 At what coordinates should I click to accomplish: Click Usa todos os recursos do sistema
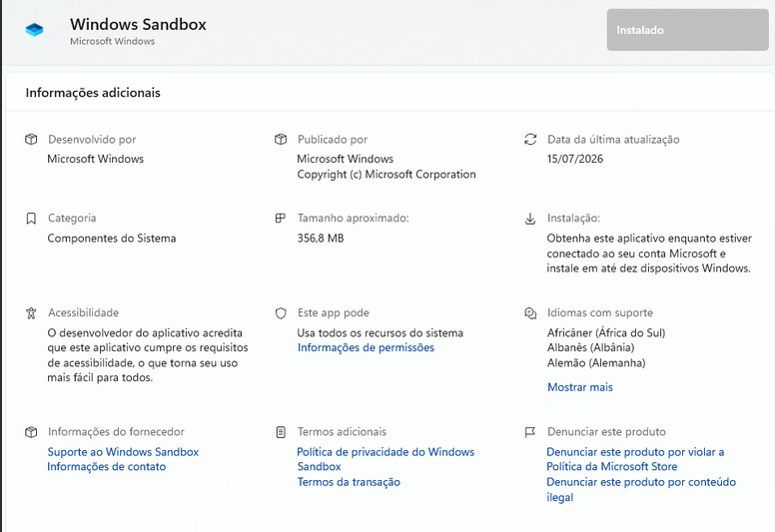coord(381,333)
